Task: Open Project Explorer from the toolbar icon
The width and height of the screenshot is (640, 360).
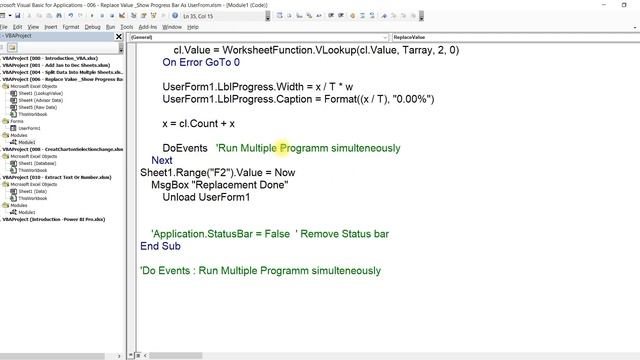Action: (133, 16)
